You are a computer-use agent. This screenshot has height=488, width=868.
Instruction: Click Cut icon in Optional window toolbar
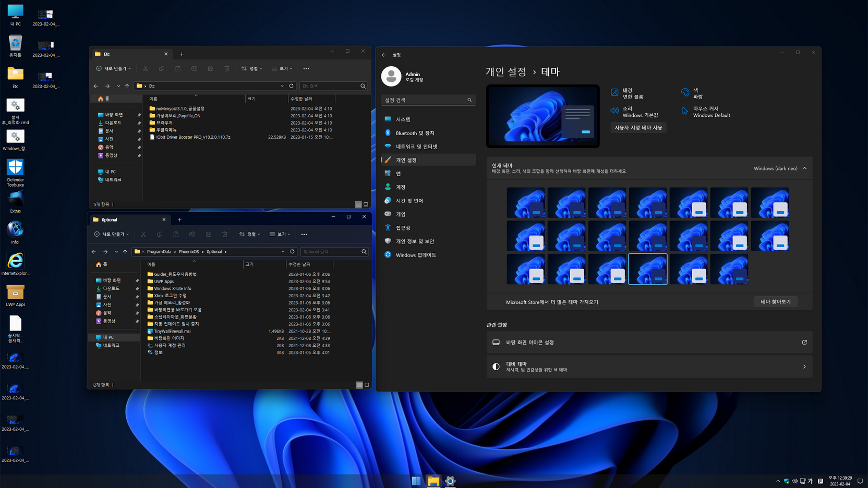point(143,234)
